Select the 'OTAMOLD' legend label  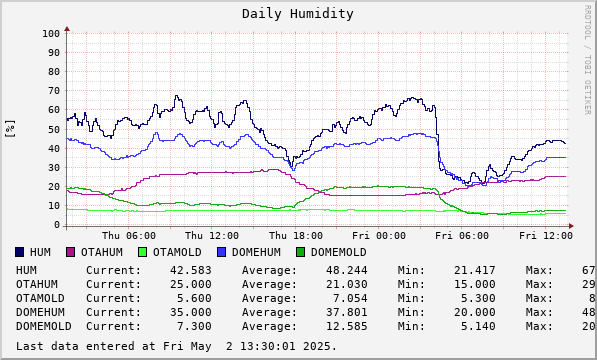[177, 252]
